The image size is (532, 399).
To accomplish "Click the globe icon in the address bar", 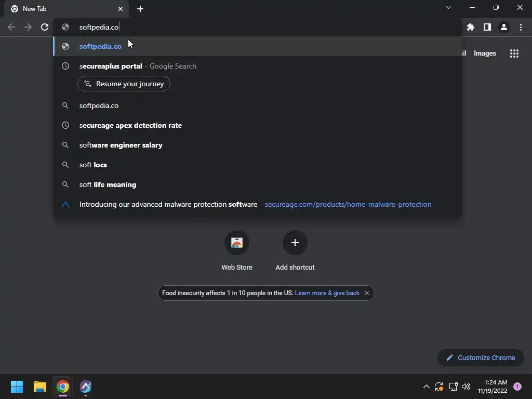I will coord(65,27).
